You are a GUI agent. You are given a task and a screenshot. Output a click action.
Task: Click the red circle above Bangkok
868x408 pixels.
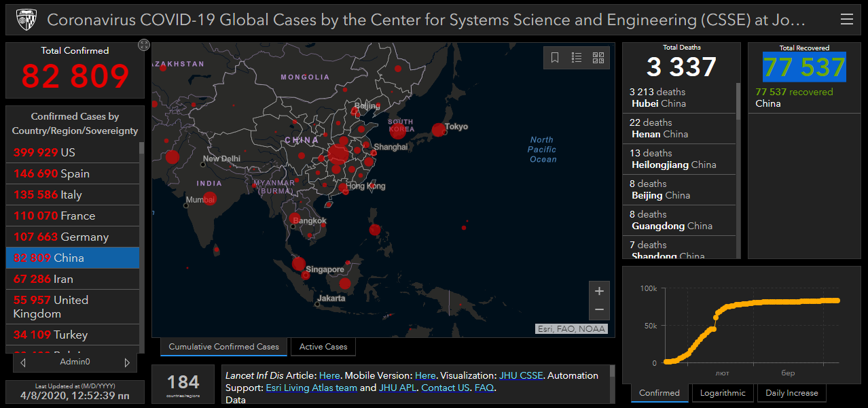(295, 219)
